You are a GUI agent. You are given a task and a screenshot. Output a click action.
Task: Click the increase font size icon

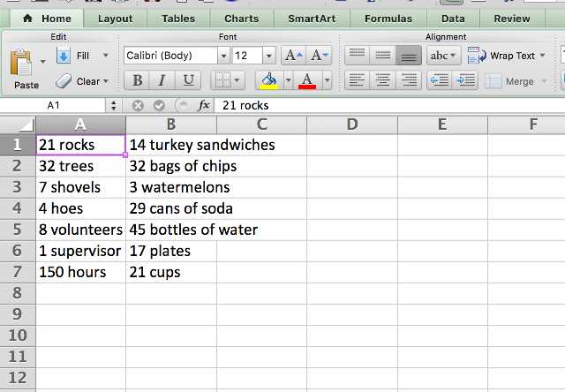point(294,56)
